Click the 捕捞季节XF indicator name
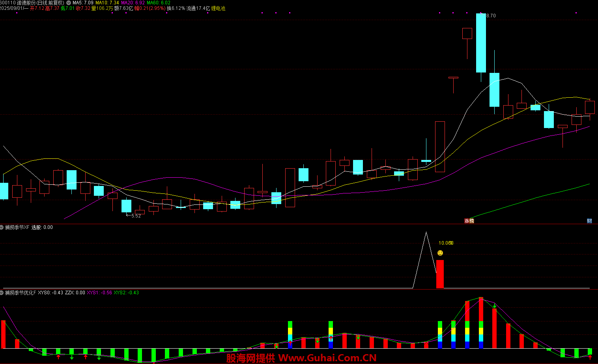This screenshot has width=598, height=364. pyautogui.click(x=17, y=227)
